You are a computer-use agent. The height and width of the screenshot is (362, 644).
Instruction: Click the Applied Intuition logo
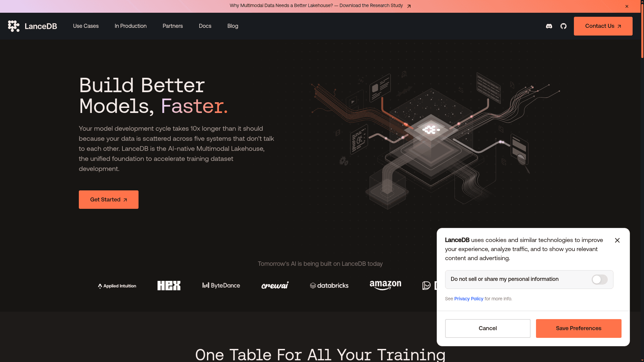pos(117,286)
